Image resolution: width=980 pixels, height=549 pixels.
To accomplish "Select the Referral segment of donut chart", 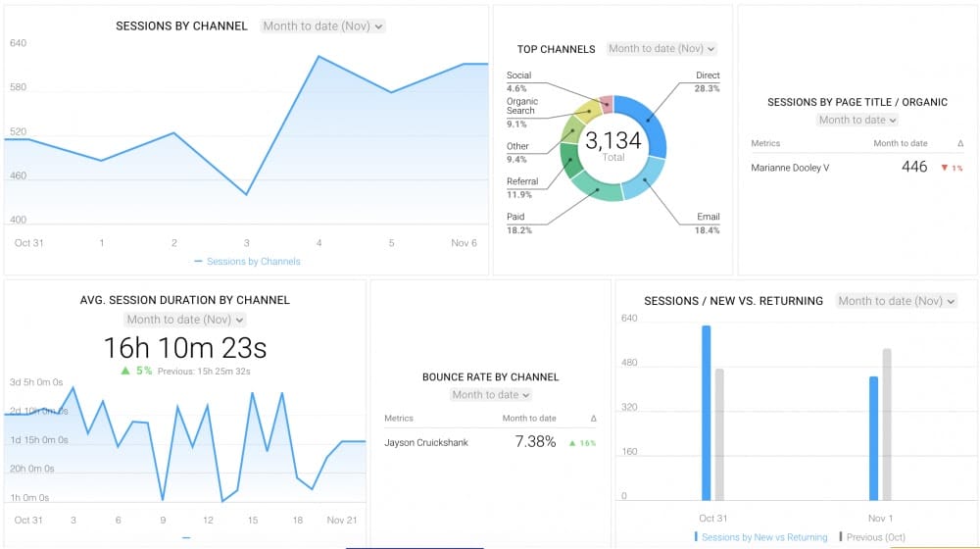I will click(568, 159).
